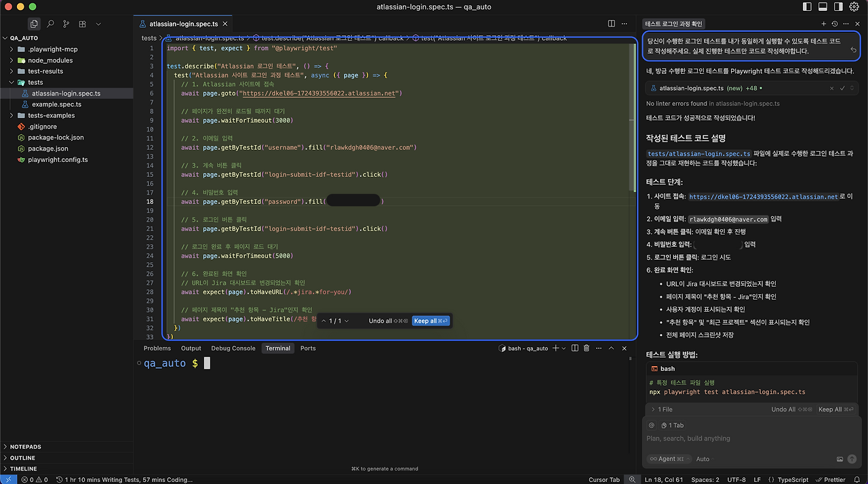Viewport: 868px width, 484px height.
Task: Open the Extensions view icon
Action: pos(82,24)
